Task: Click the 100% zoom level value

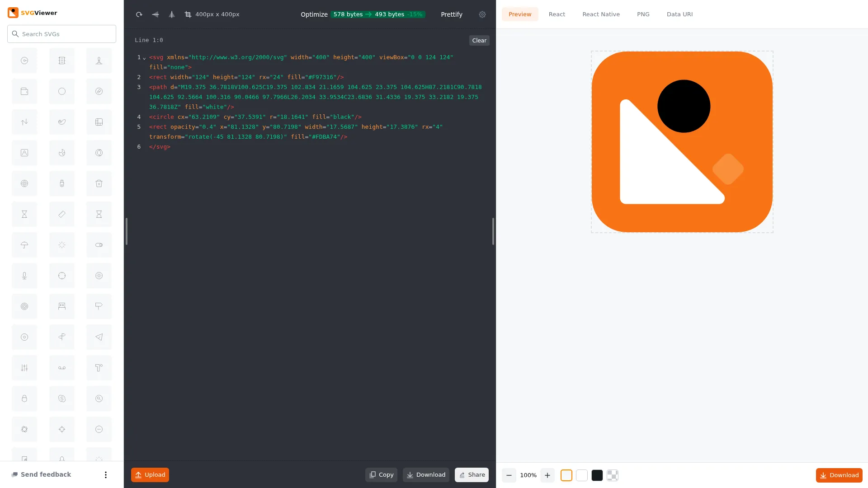Action: click(528, 475)
